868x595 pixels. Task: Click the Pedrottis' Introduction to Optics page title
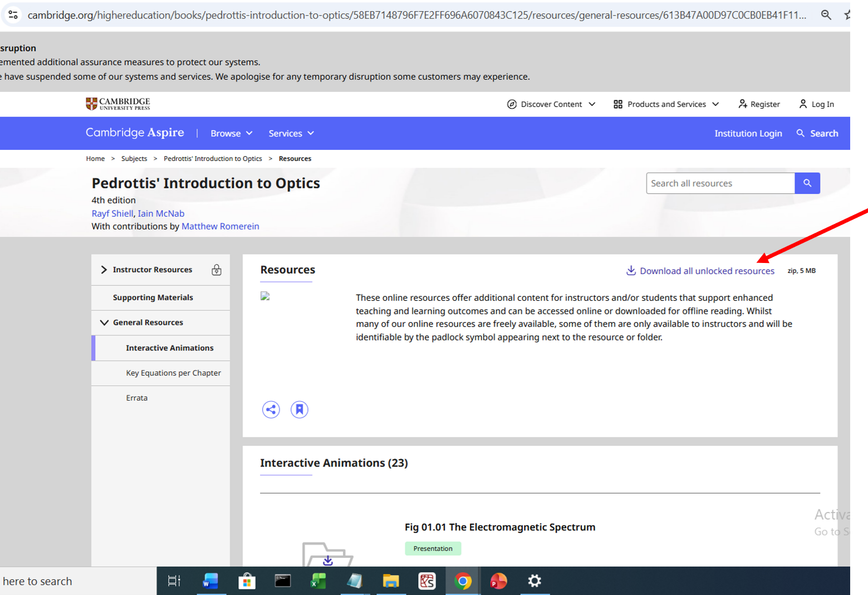pos(206,183)
